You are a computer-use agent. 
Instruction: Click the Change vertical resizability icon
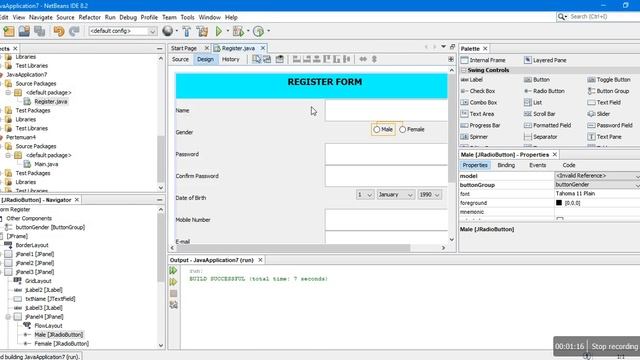(x=374, y=59)
